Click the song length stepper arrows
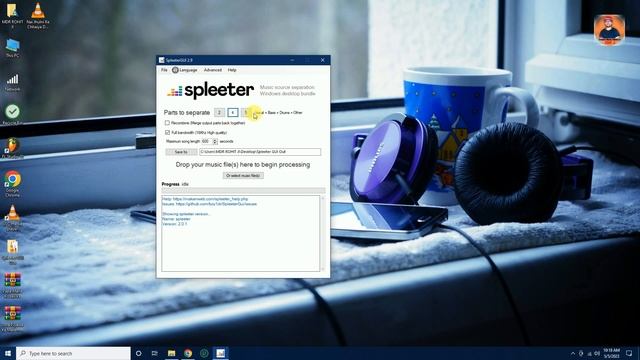The height and width of the screenshot is (360, 640). click(215, 141)
